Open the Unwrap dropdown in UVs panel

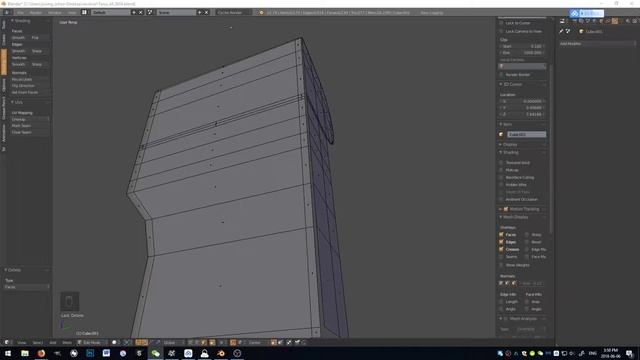click(30, 119)
